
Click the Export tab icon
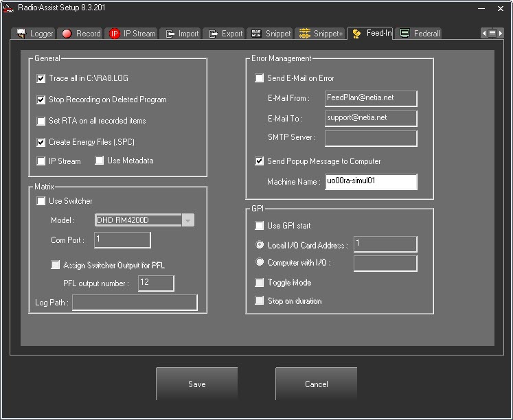click(213, 33)
